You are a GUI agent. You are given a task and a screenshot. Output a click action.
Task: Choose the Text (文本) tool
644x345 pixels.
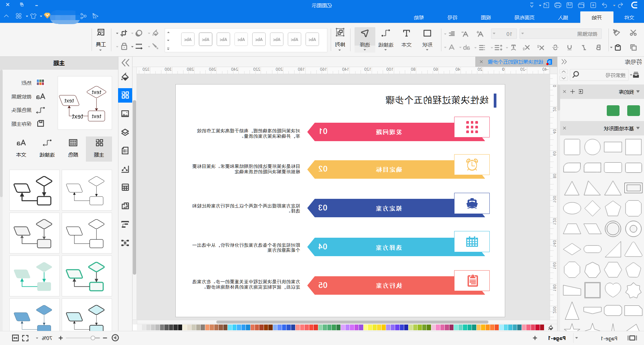point(406,38)
